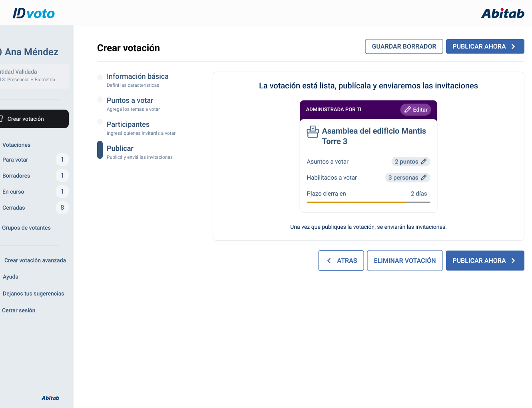This screenshot has width=532, height=408.
Task: Select the Participantes step
Action: click(x=128, y=124)
